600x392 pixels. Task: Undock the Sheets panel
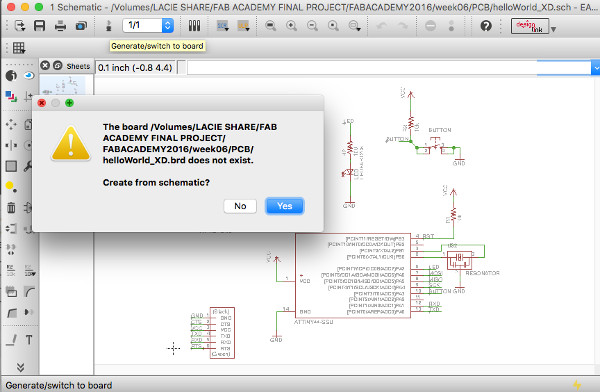click(x=57, y=65)
